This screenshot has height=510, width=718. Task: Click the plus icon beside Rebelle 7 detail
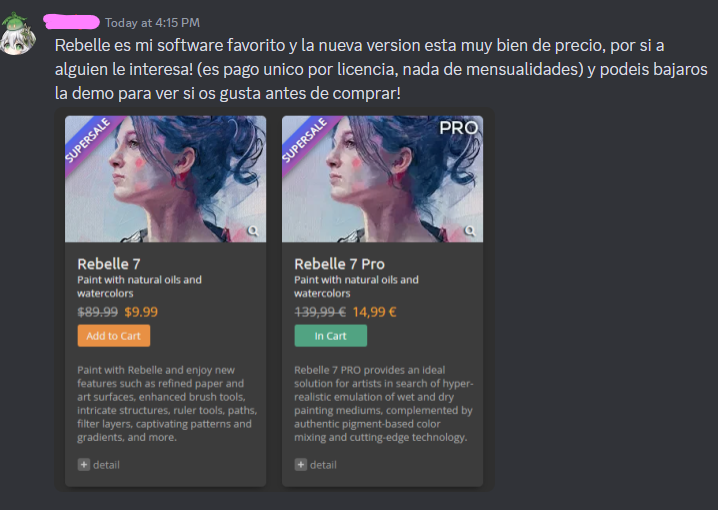tap(84, 465)
